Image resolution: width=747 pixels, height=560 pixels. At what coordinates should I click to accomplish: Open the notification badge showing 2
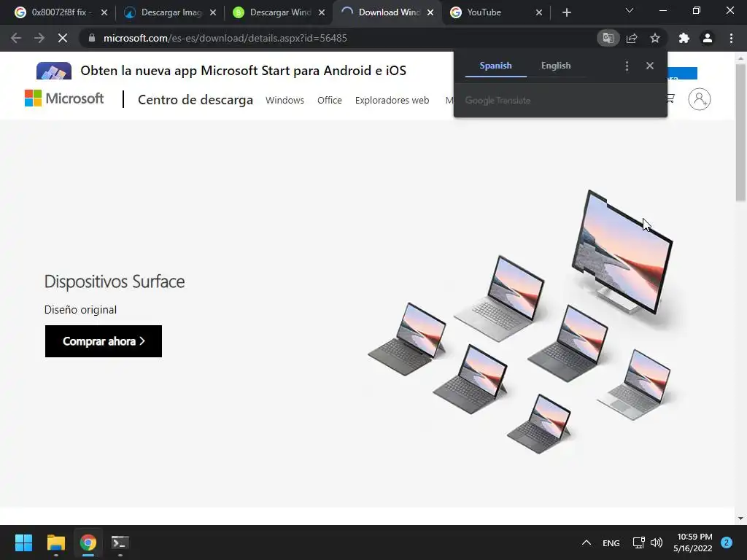tap(727, 542)
